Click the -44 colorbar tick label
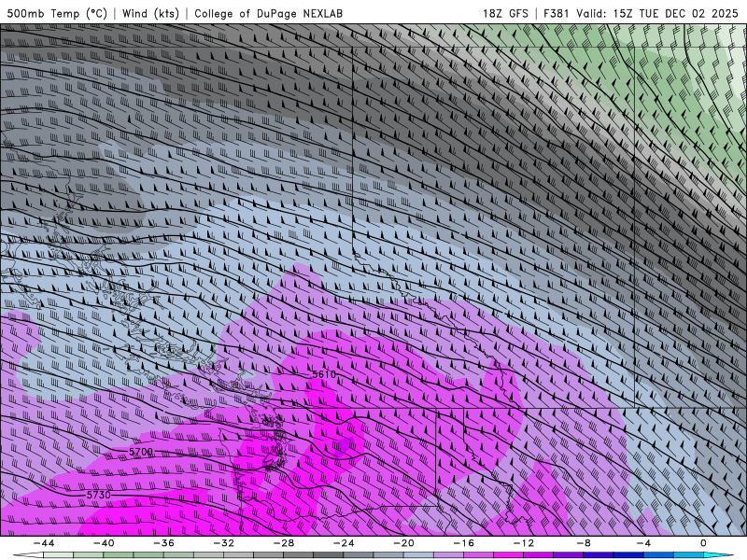Screen dimensions: 747x560 point(44,543)
